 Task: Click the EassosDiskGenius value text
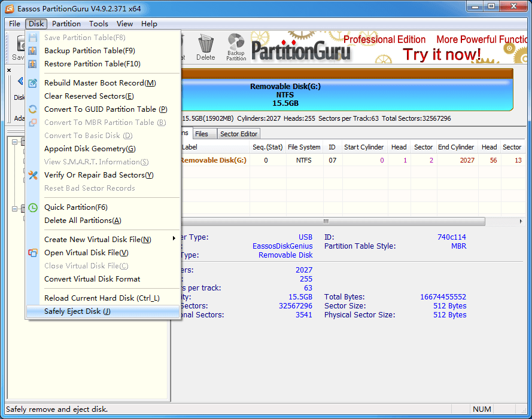click(x=282, y=246)
